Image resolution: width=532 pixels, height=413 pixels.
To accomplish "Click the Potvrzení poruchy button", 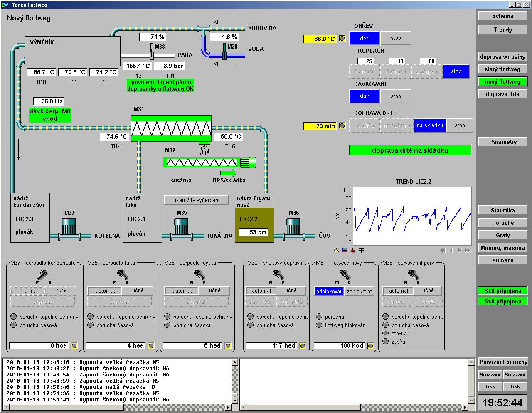I will [x=503, y=362].
